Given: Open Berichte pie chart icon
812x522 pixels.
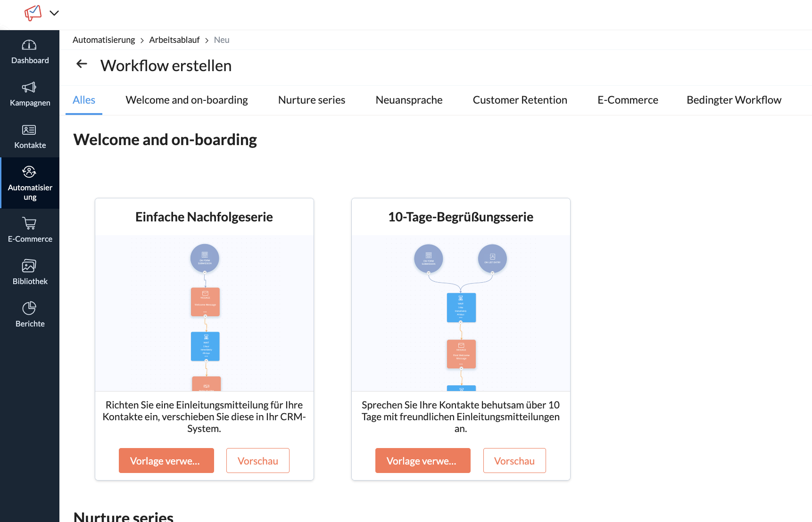Looking at the screenshot, I should [x=29, y=308].
